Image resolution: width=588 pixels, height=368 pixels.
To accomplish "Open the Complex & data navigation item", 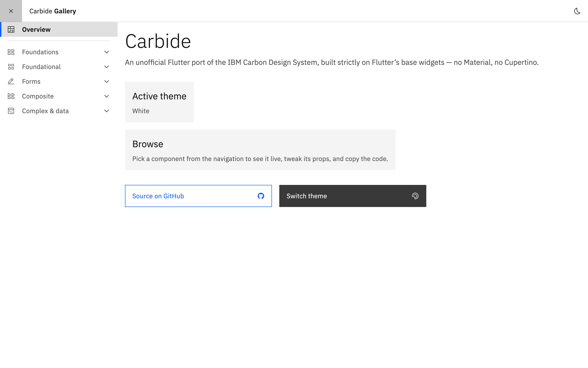I will click(59, 111).
